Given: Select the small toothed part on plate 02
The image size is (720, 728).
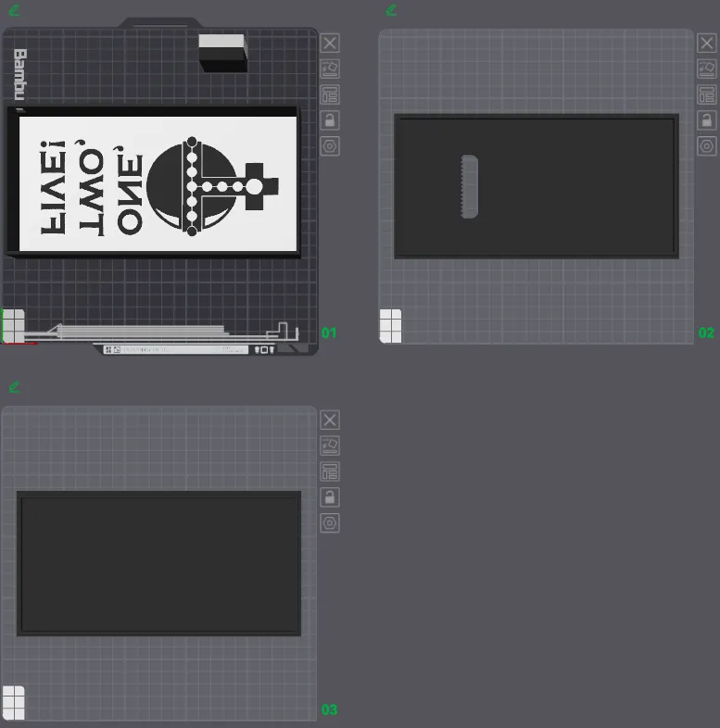Looking at the screenshot, I should [x=469, y=186].
